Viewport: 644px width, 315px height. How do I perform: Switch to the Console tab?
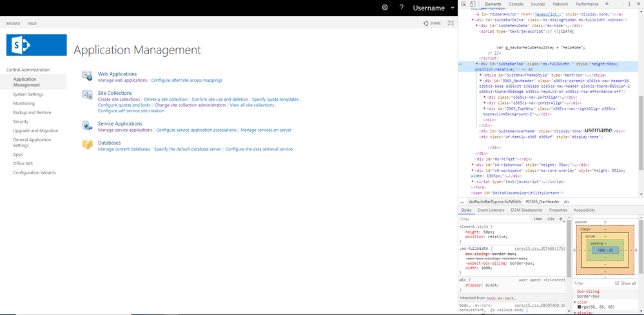(x=516, y=4)
